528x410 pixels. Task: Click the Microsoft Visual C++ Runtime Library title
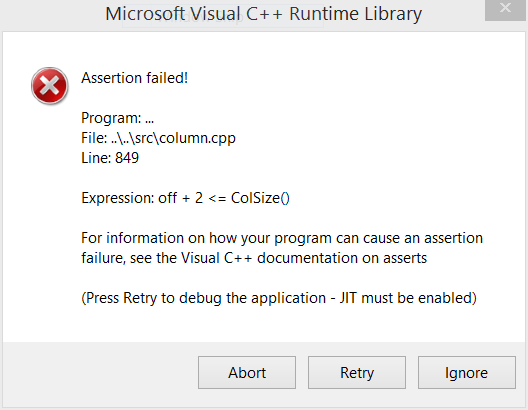263,14
